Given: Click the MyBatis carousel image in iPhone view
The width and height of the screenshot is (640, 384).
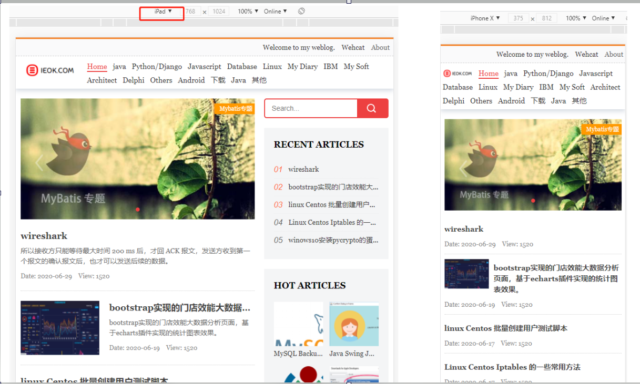Looking at the screenshot, I should point(533,165).
